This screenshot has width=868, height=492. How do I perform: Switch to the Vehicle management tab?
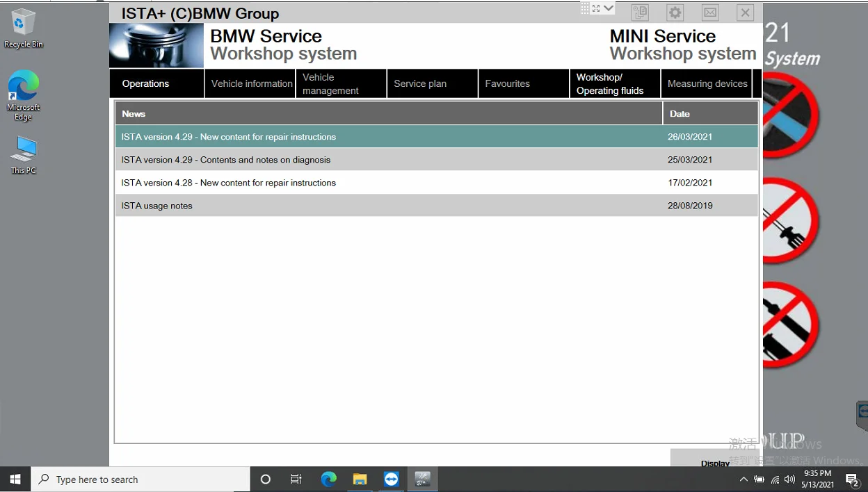coord(341,83)
